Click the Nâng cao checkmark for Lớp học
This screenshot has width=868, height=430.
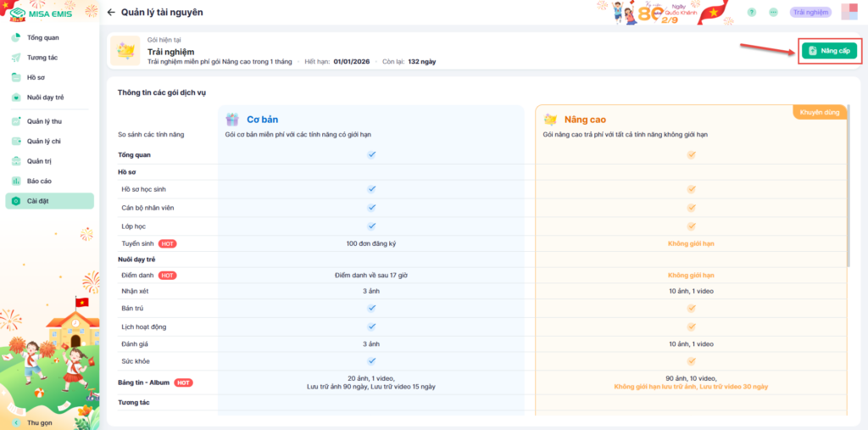691,226
